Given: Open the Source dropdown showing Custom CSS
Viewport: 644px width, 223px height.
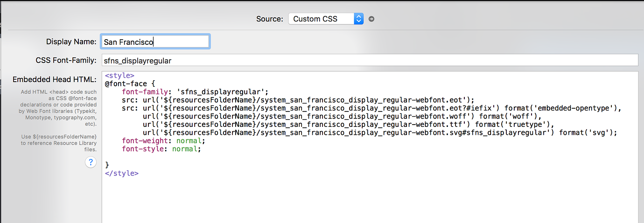Looking at the screenshot, I should 326,19.
